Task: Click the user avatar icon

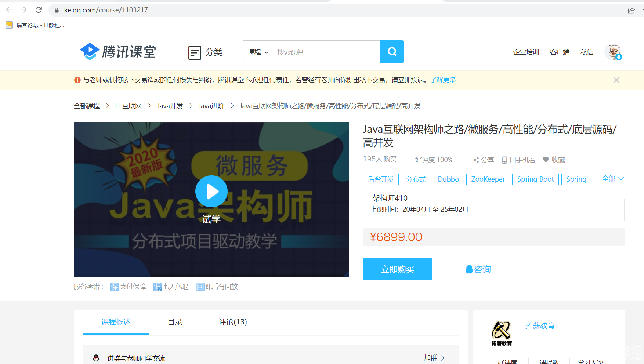Action: (613, 52)
